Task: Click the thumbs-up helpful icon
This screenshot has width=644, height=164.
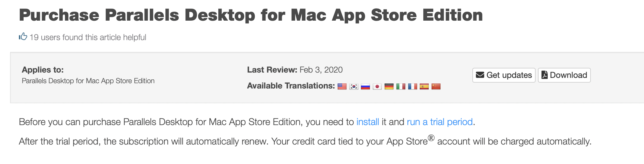Action: (x=23, y=37)
